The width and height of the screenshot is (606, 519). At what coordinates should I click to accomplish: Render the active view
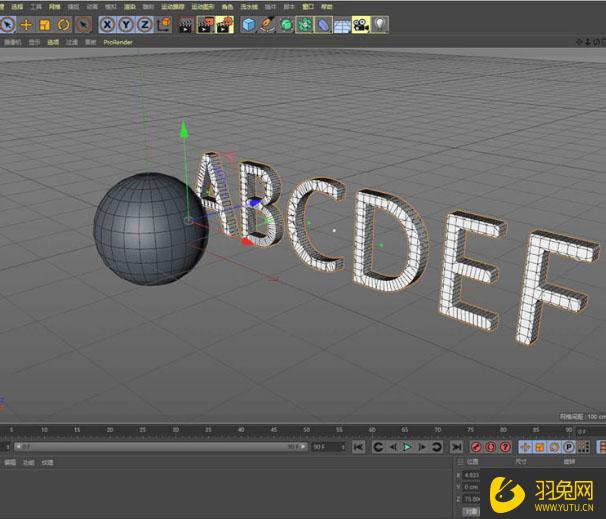[x=186, y=25]
